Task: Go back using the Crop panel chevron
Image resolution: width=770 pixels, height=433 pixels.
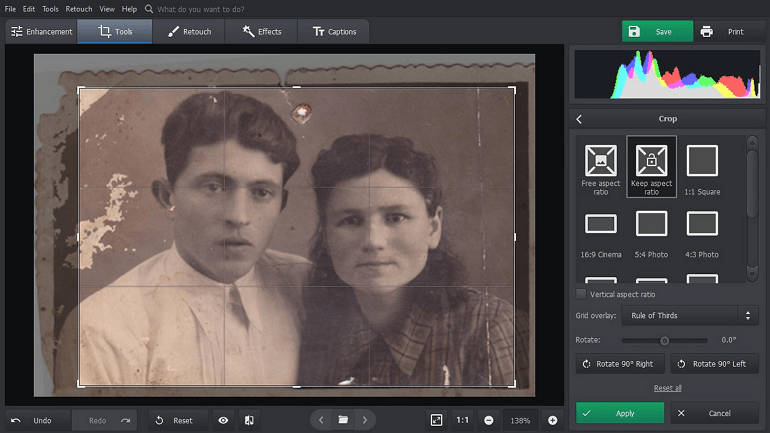Action: click(x=579, y=119)
